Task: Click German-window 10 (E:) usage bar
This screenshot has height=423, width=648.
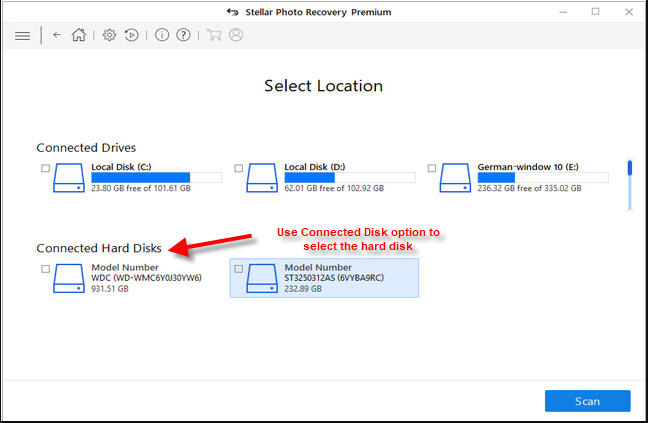Action: click(543, 178)
